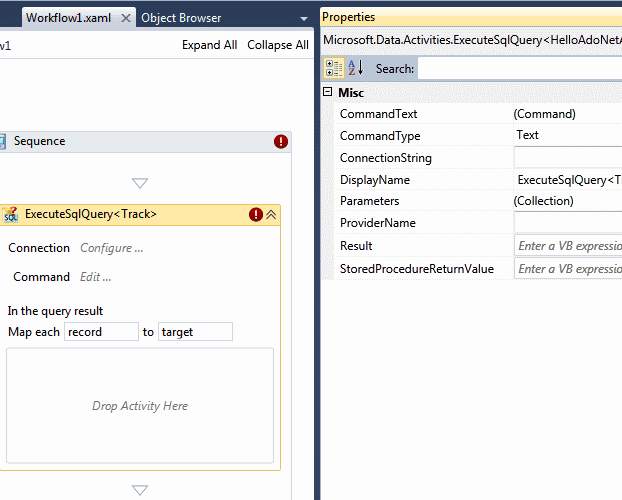Switch to the Object Browser tab
The height and width of the screenshot is (500, 622).
[x=181, y=18]
